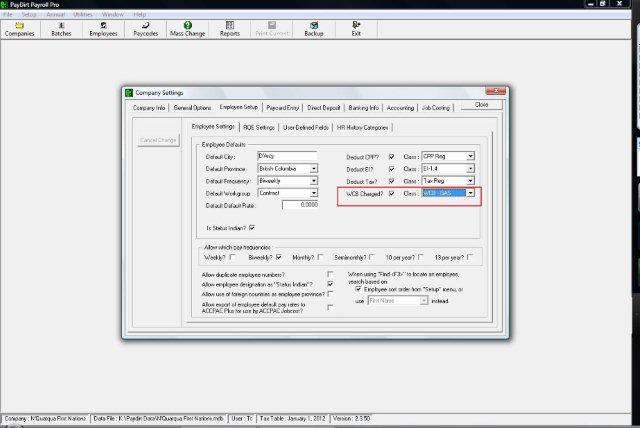This screenshot has width=640, height=428.
Task: Open the Utilities menu
Action: pyautogui.click(x=84, y=15)
